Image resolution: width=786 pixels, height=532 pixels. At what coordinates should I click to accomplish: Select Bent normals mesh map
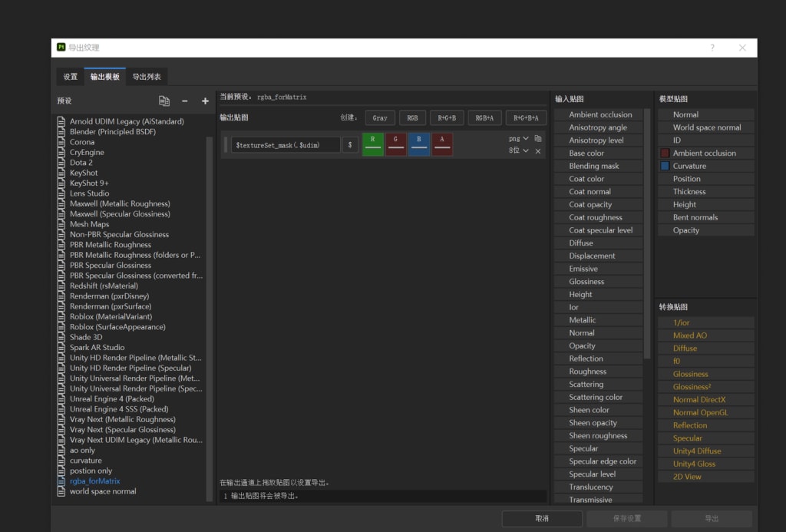point(706,217)
